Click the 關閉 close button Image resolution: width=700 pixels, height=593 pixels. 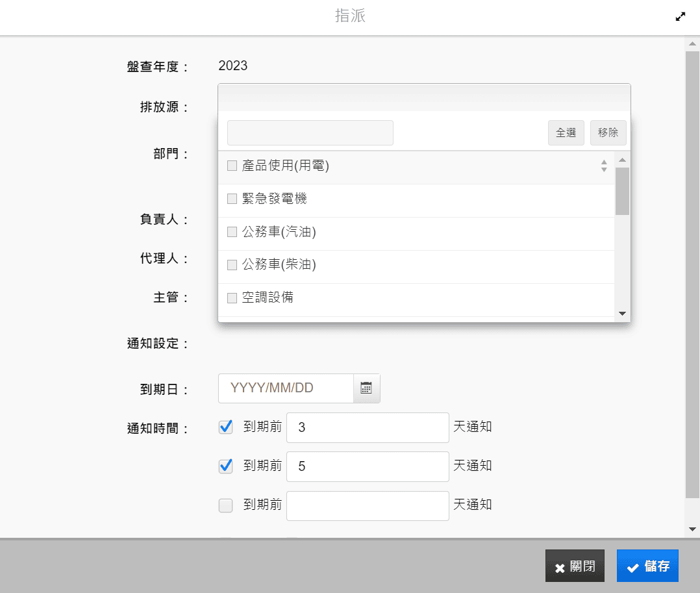point(575,566)
